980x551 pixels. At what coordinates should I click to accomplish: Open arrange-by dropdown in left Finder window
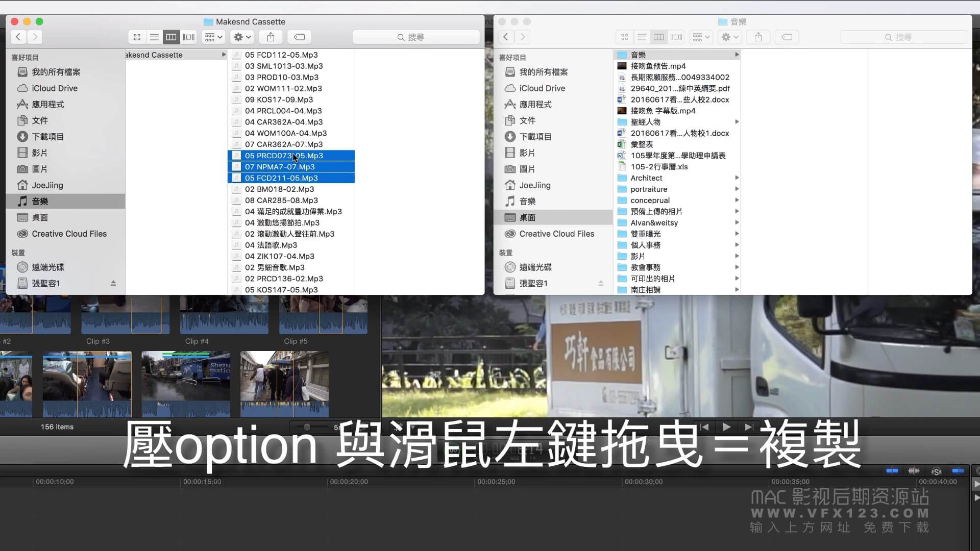pyautogui.click(x=213, y=37)
